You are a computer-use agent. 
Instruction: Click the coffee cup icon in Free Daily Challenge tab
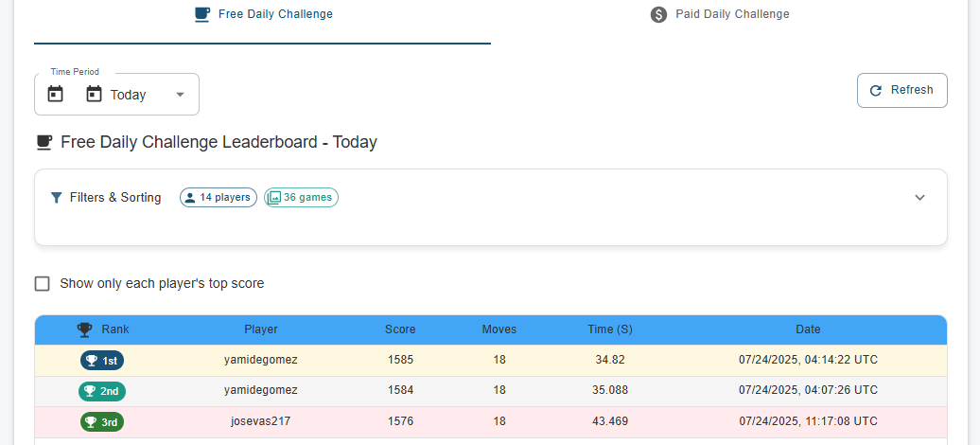[201, 14]
